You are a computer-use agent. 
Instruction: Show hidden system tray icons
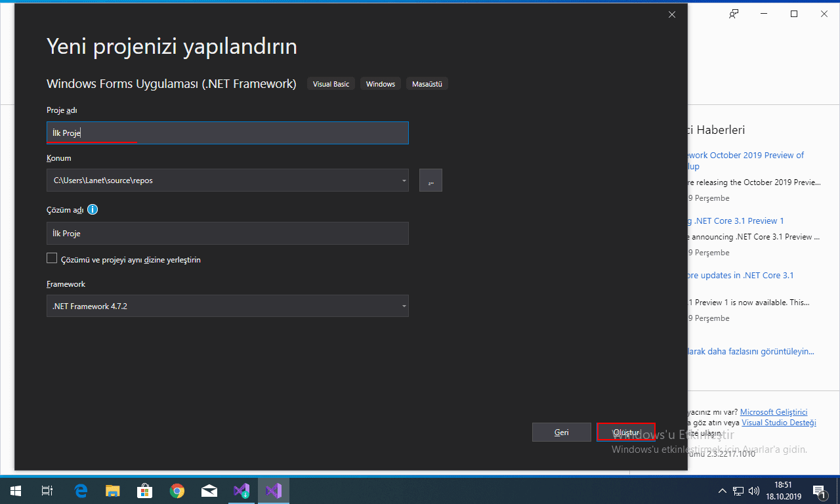723,490
